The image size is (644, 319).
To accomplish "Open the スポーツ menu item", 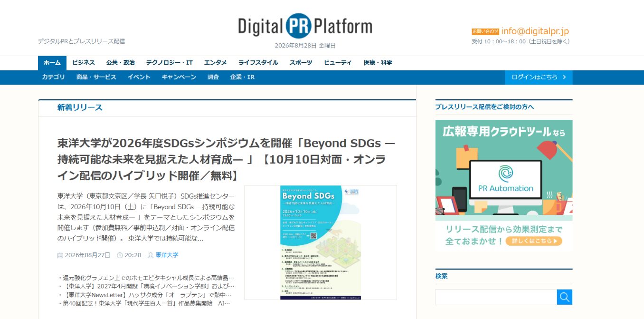I will point(301,63).
